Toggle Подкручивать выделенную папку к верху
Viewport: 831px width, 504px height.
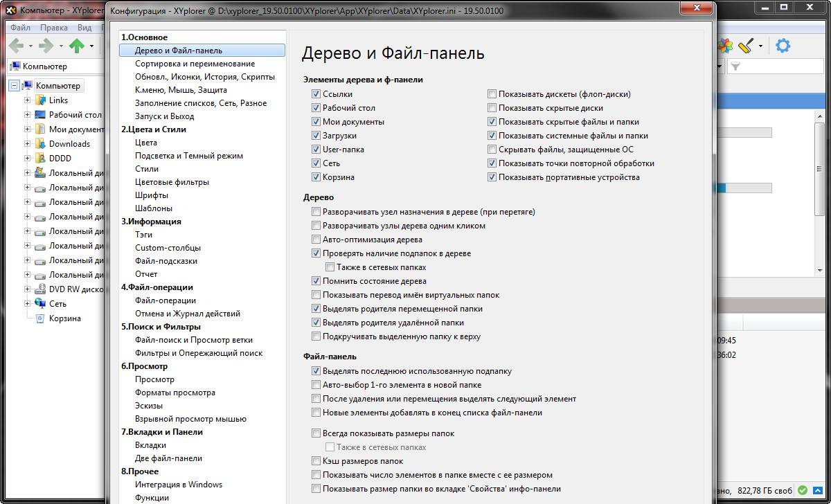316,336
